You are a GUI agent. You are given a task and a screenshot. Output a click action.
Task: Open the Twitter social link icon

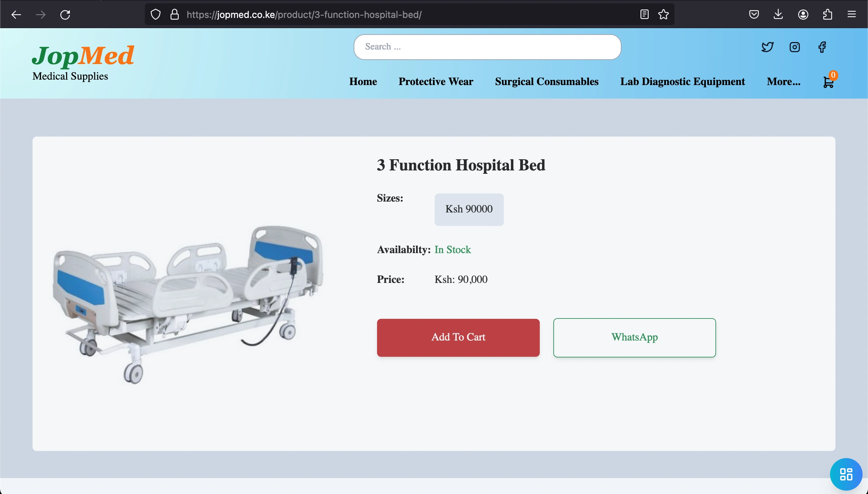(x=767, y=47)
